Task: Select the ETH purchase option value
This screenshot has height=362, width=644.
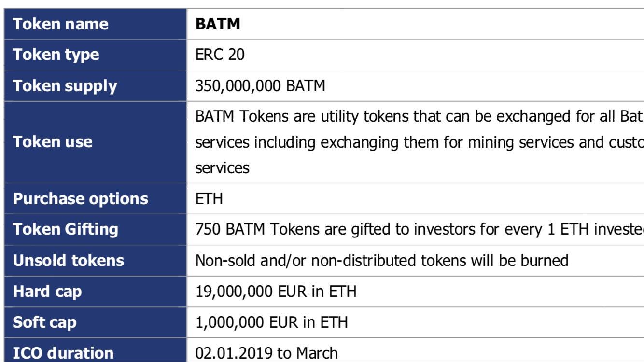Action: [209, 199]
